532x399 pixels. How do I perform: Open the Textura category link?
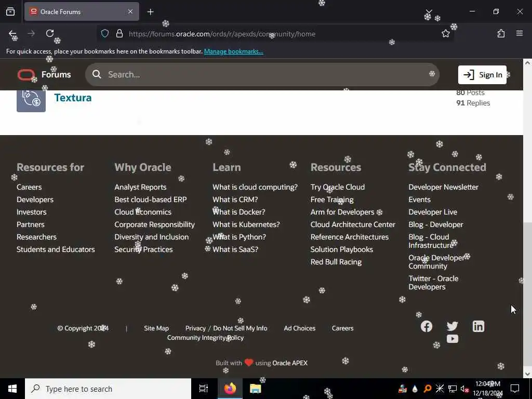tap(73, 98)
